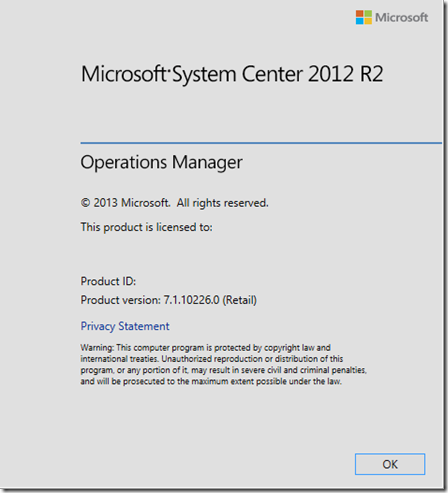Click the product version 7.1.10226.0 text

(169, 300)
